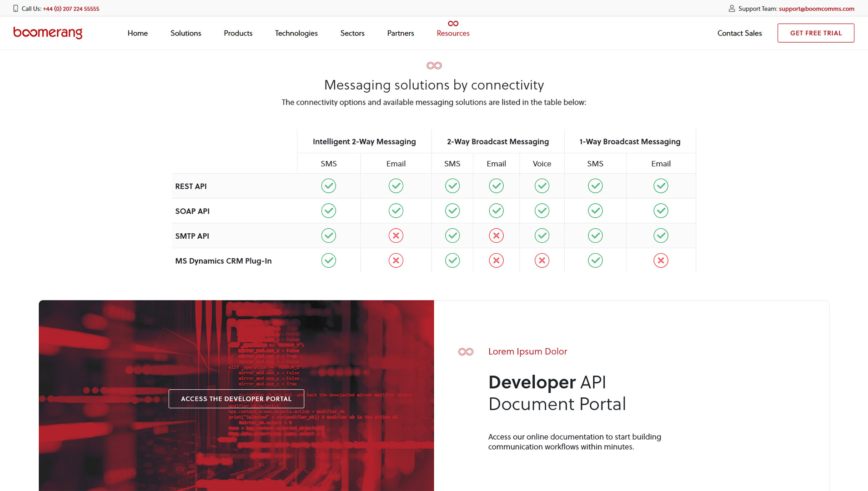Select the Partners menu item

point(400,33)
